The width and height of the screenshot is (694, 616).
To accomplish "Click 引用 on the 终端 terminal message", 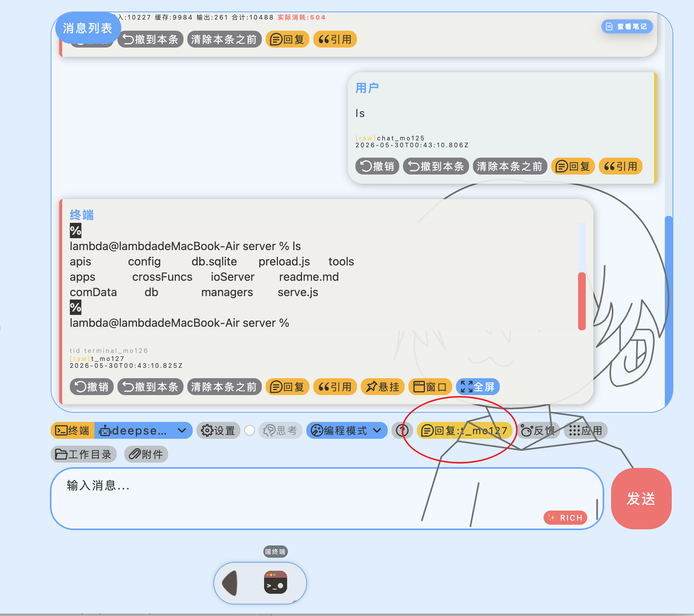I will coord(335,387).
